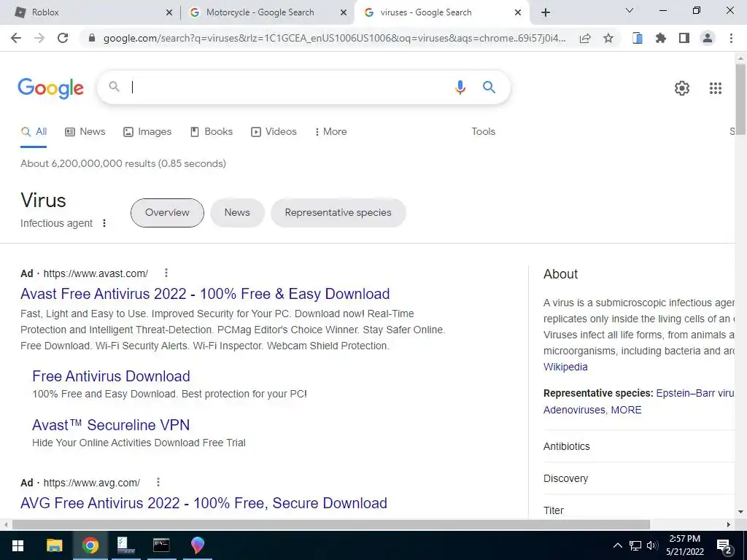The image size is (747, 560).
Task: Open the Free Antivirus Download link
Action: 111,376
